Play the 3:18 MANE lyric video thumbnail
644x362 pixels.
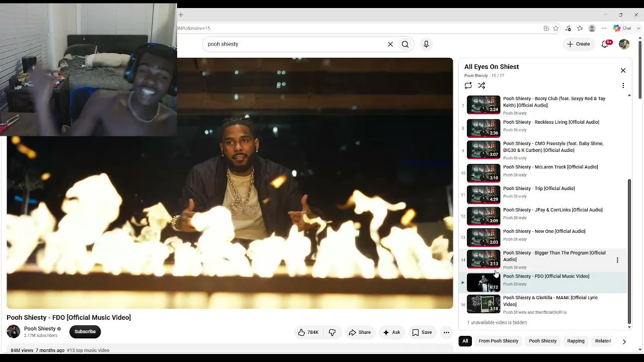click(x=484, y=304)
